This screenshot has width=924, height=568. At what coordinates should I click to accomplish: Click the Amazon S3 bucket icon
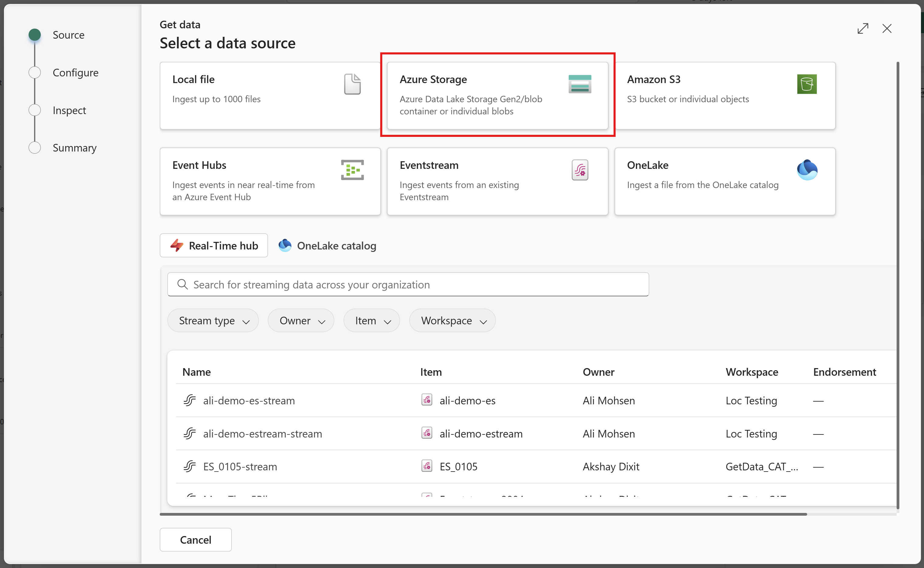pyautogui.click(x=807, y=84)
